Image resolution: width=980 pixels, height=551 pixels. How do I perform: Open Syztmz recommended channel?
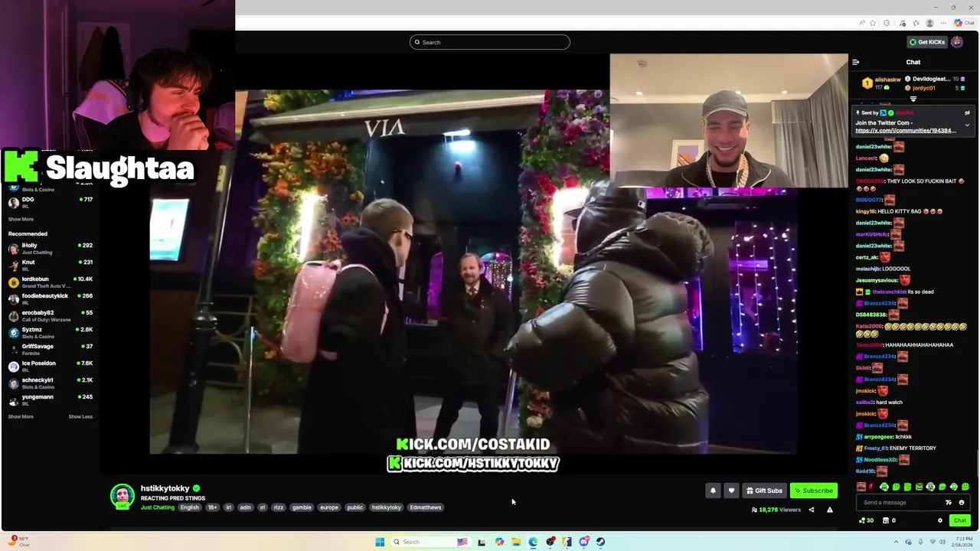click(x=51, y=333)
